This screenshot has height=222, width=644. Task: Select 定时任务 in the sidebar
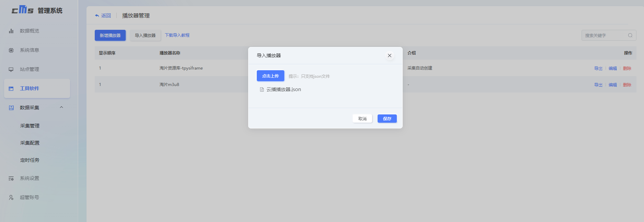tap(30, 160)
